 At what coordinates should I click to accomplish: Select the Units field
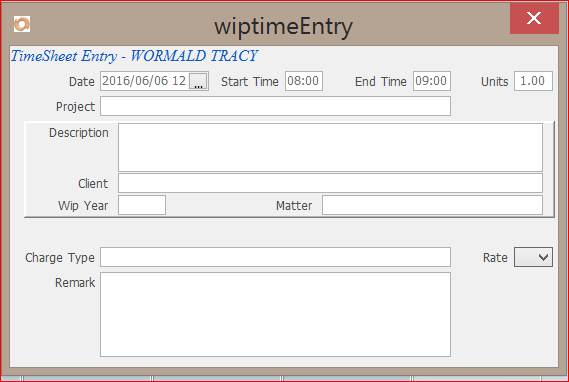pyautogui.click(x=533, y=81)
